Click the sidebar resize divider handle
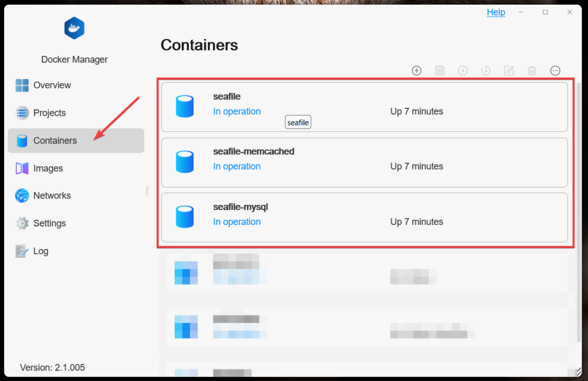588x381 pixels. point(147,190)
